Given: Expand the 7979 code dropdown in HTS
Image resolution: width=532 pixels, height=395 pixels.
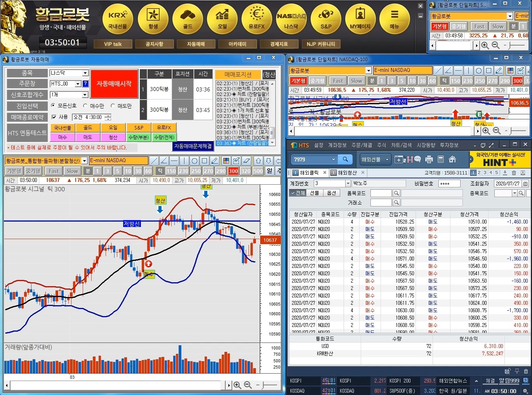Looking at the screenshot, I should point(334,159).
